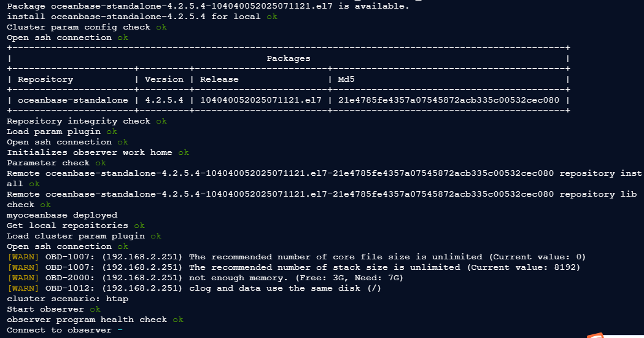The width and height of the screenshot is (644, 338).
Task: Click the 'Start observer' status line
Action: [x=46, y=309]
